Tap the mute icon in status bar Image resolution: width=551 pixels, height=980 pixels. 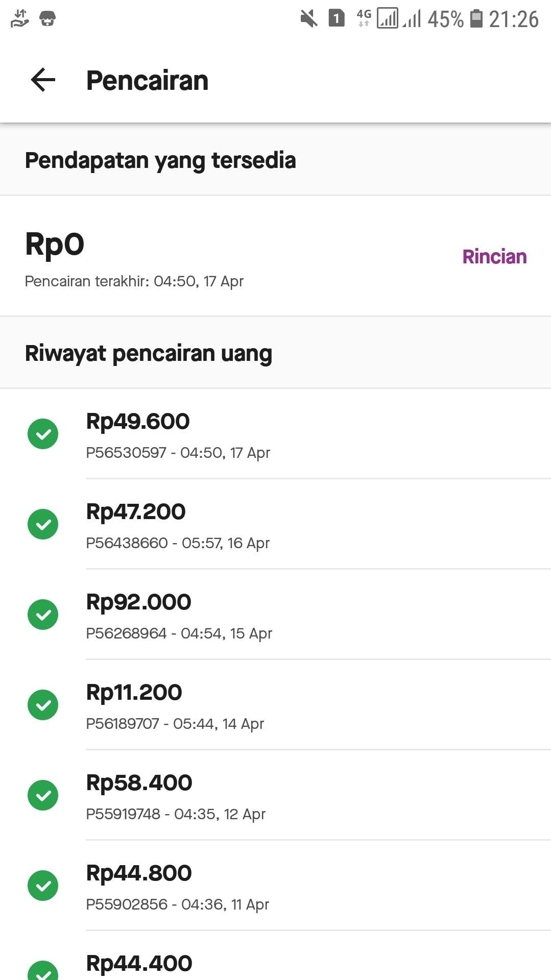(x=309, y=19)
